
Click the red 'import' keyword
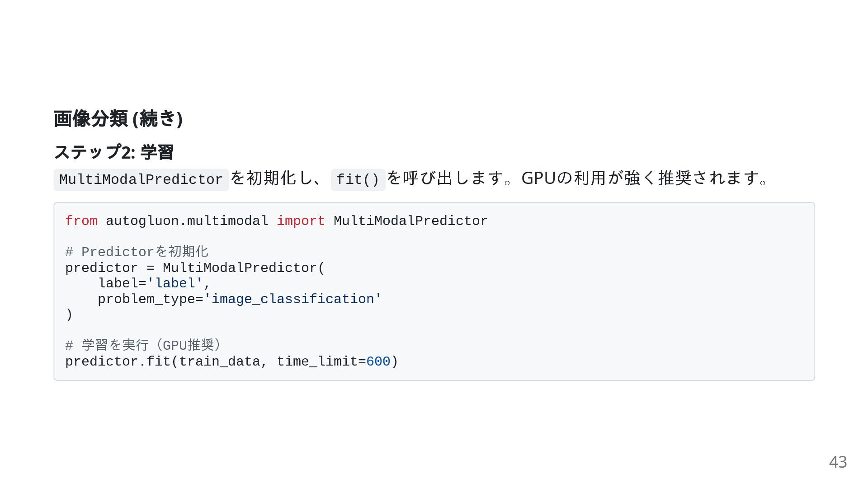click(x=301, y=221)
